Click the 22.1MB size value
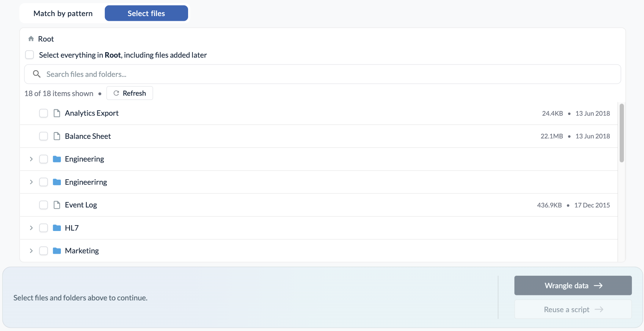Image resolution: width=644 pixels, height=331 pixels. pyautogui.click(x=552, y=136)
